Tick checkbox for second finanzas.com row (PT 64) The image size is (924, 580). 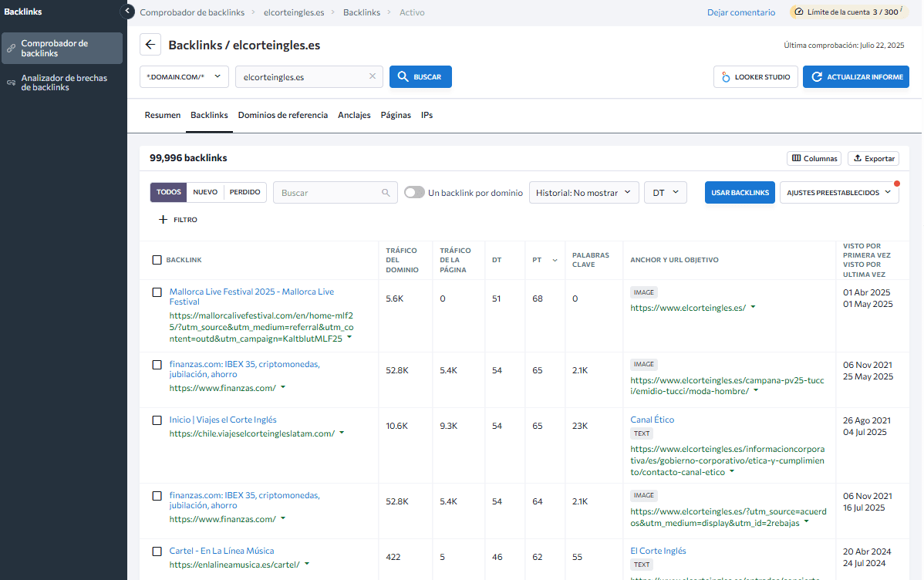pyautogui.click(x=157, y=496)
